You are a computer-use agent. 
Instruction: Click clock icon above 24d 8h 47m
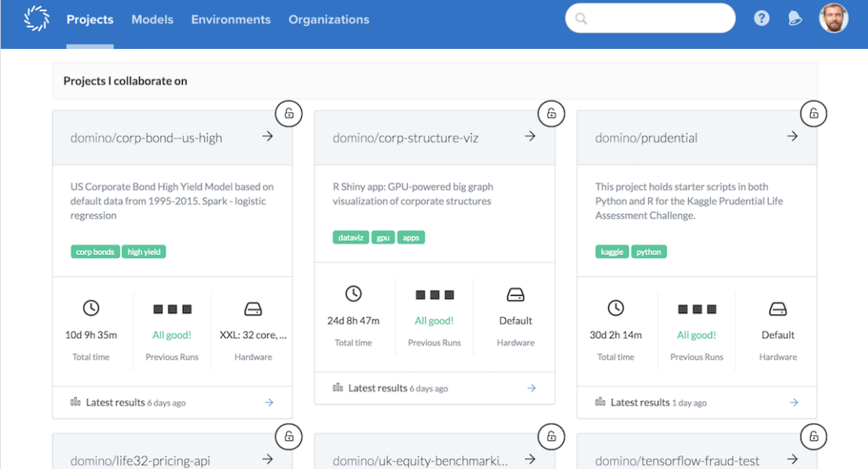[x=354, y=294]
